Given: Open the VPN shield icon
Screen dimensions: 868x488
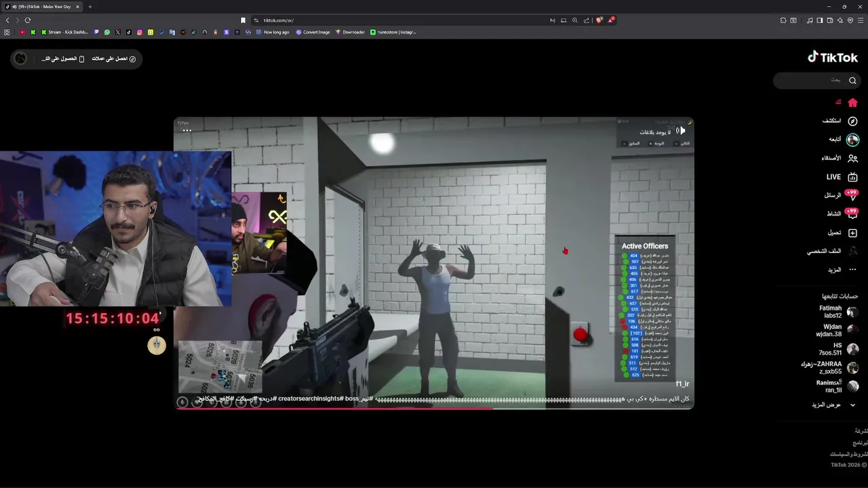Looking at the screenshot, I should click(x=850, y=20).
